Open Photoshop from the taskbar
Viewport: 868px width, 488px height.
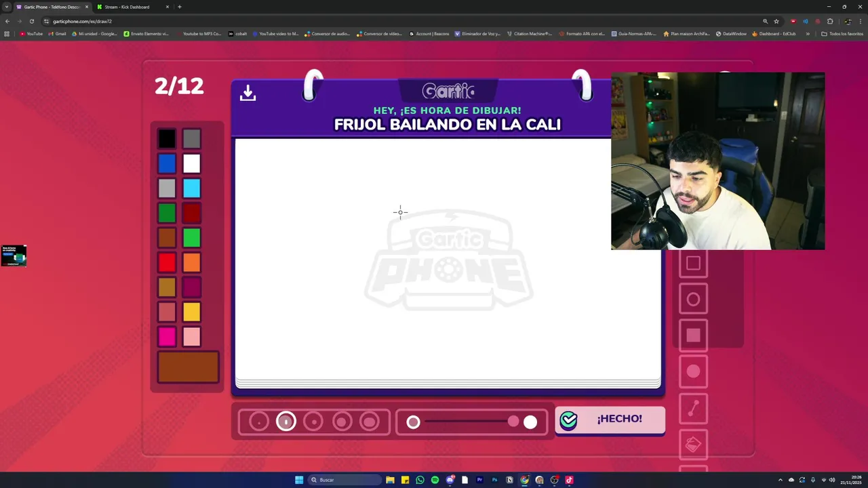pyautogui.click(x=494, y=480)
